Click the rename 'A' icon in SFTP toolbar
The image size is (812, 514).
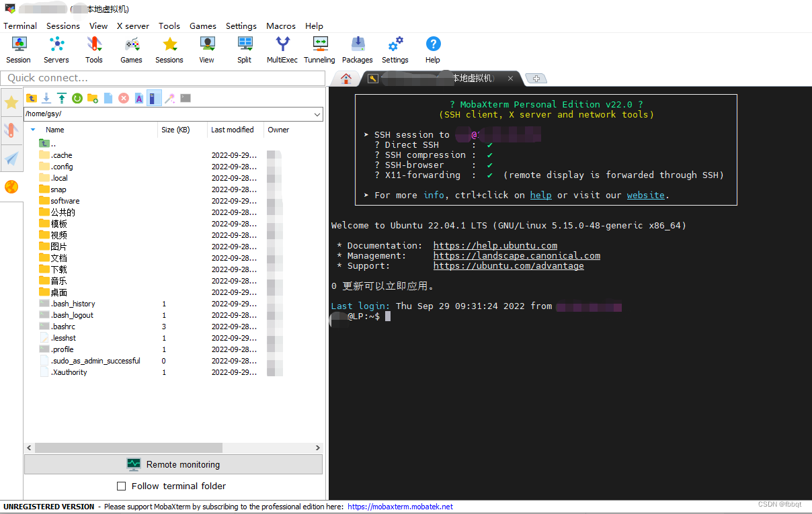pyautogui.click(x=139, y=98)
